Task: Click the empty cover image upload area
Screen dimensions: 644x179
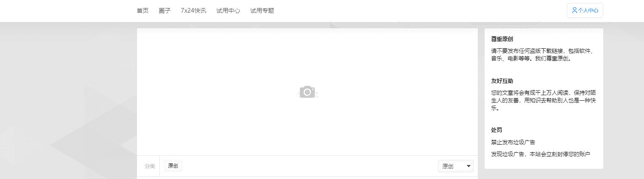Action: (307, 92)
